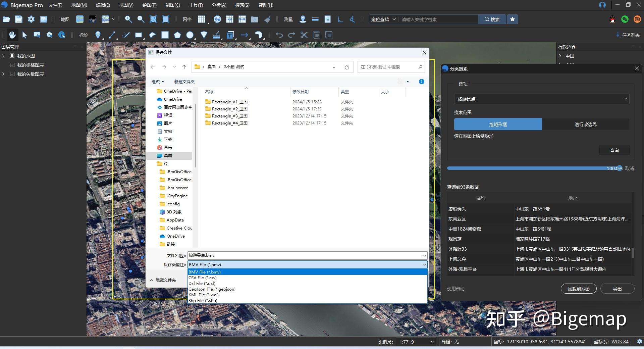Viewport: 644px width, 349px height.
Task: Click the scissors cut tool icon
Action: pos(304,35)
